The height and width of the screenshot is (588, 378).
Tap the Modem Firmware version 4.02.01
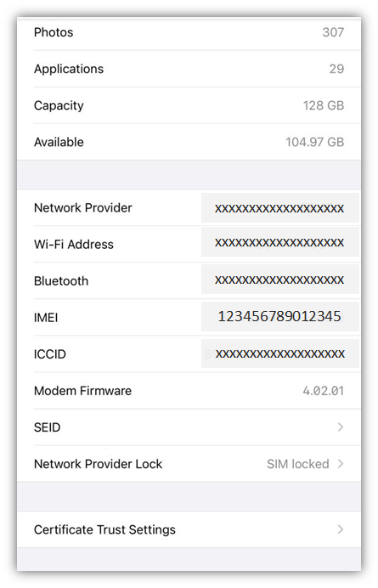pos(324,391)
